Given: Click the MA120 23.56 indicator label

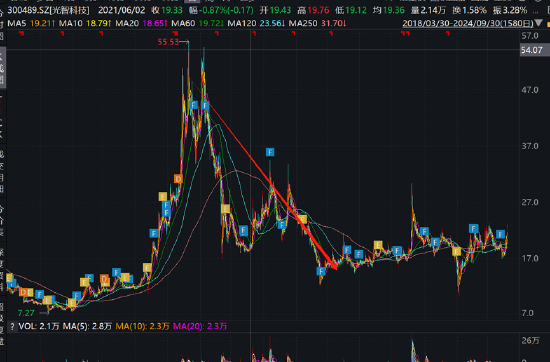Looking at the screenshot, I should click(x=256, y=24).
